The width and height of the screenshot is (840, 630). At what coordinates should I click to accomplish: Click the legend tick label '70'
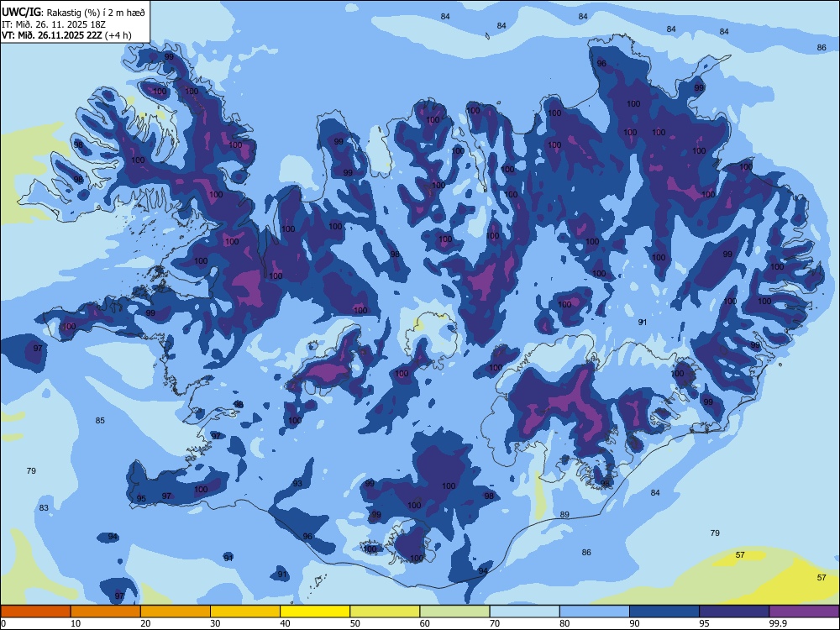tap(495, 623)
